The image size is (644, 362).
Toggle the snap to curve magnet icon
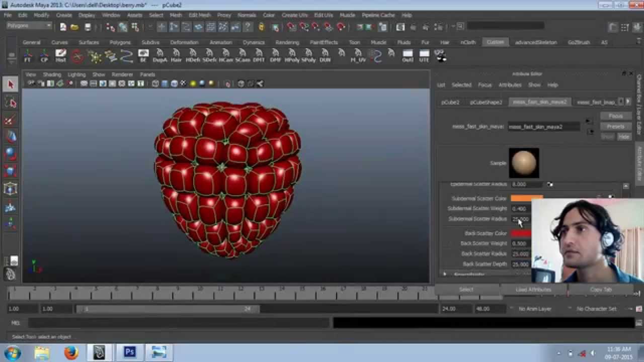click(x=304, y=27)
